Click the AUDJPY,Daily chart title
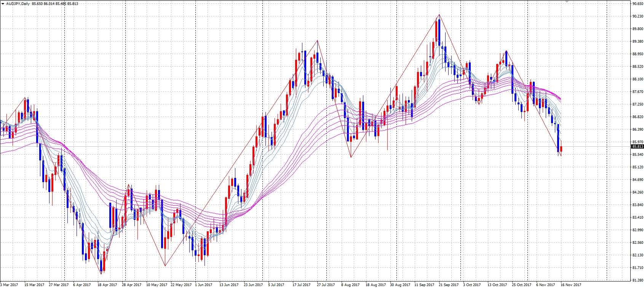This screenshot has width=644, height=288. pos(18,3)
